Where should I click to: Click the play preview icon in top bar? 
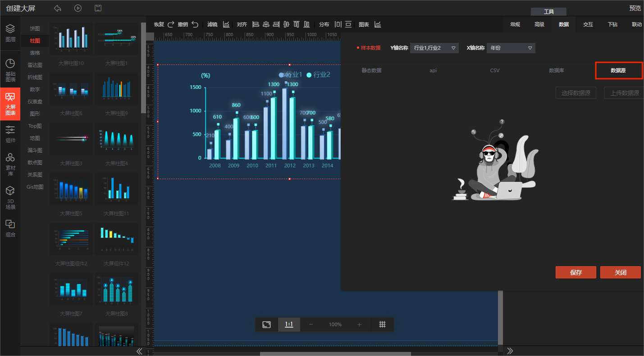[78, 8]
